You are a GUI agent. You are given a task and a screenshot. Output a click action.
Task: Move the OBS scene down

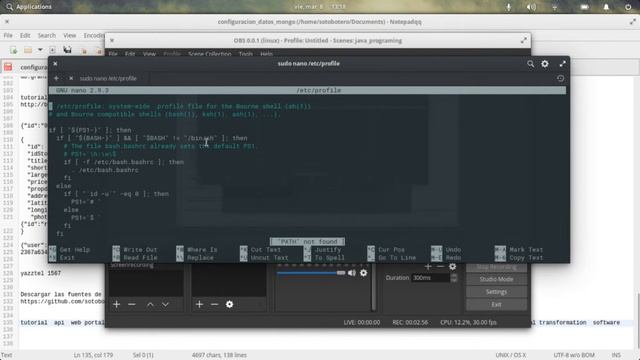(x=165, y=304)
